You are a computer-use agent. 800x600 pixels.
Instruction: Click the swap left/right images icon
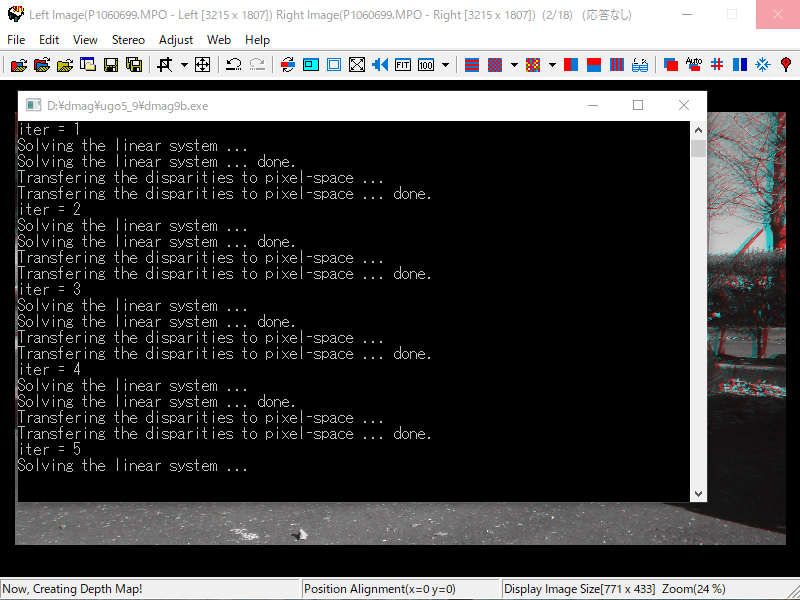tap(288, 65)
